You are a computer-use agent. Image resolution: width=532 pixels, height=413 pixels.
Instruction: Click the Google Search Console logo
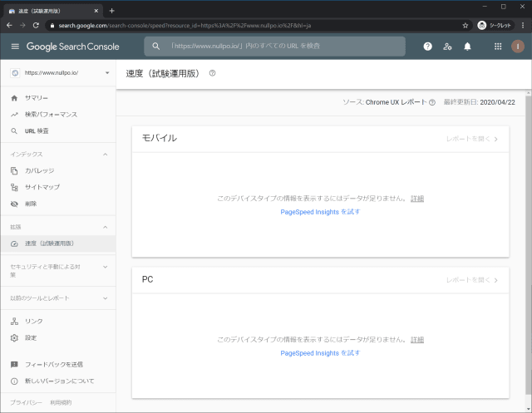(72, 47)
